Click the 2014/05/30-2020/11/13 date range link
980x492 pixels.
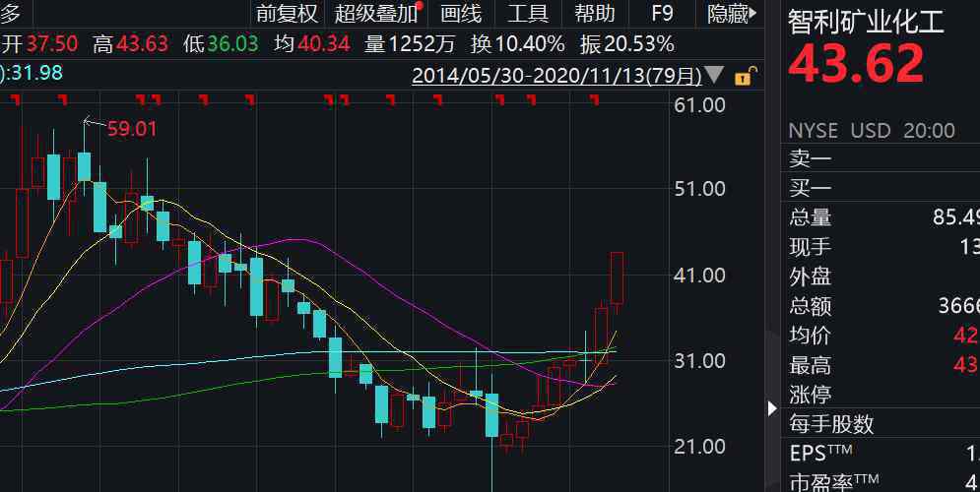coord(556,76)
